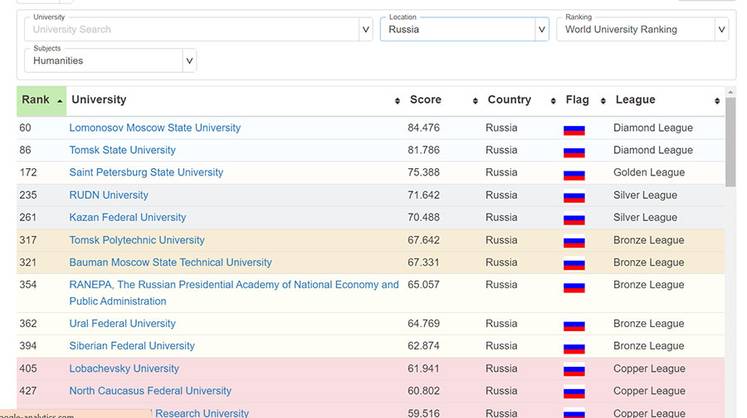The height and width of the screenshot is (418, 747).
Task: Select rank cell 394
Action: (28, 346)
